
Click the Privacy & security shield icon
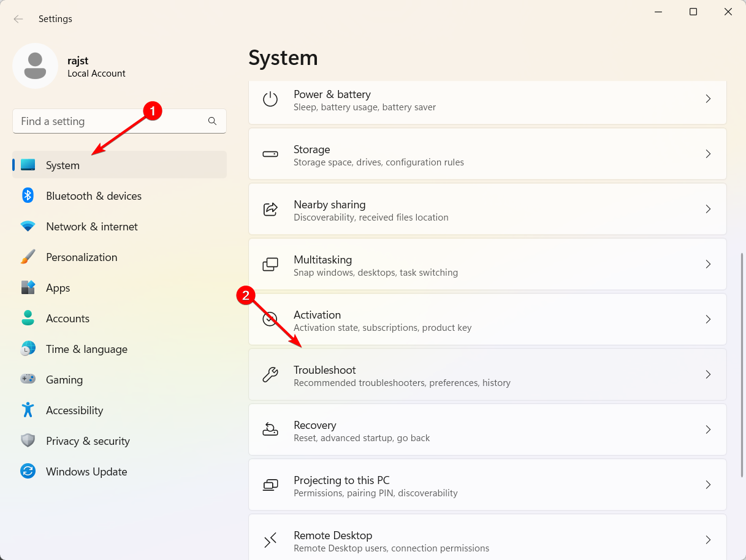[x=28, y=441]
